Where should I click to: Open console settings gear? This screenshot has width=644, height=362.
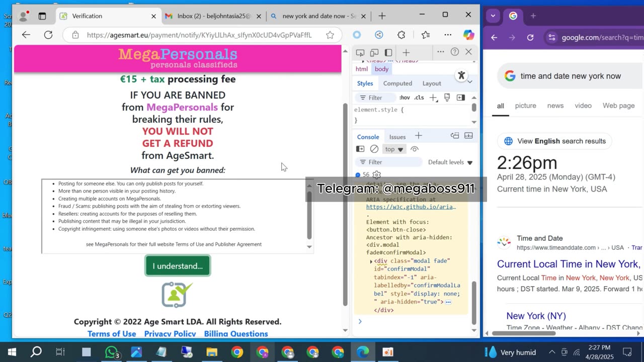point(376,174)
